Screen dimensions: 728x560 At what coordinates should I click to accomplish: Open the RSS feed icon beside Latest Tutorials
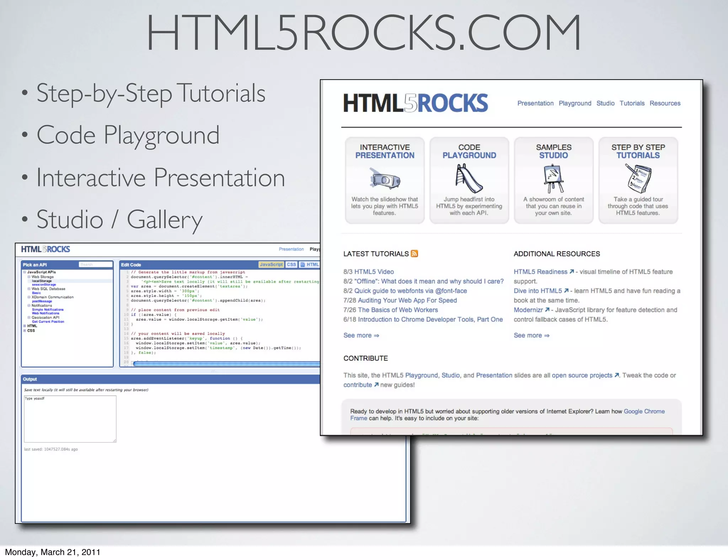[414, 254]
